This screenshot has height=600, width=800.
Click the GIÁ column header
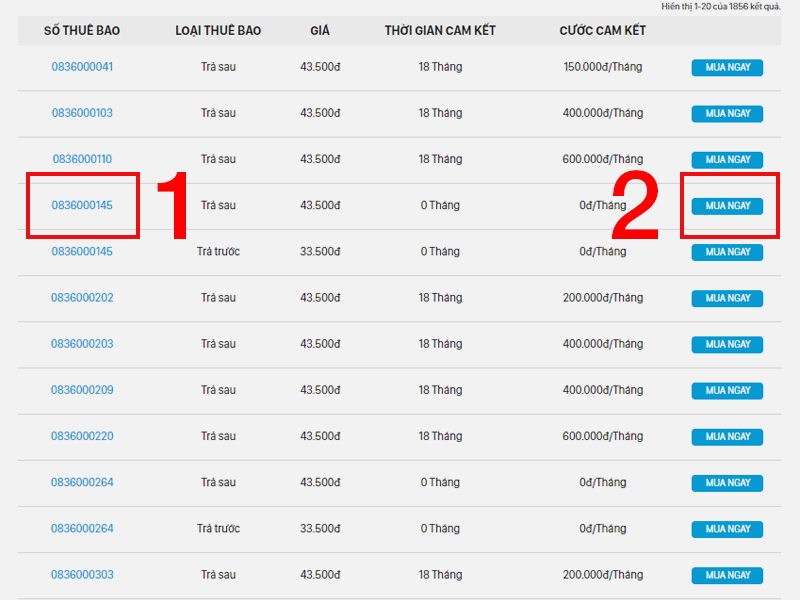(320, 31)
